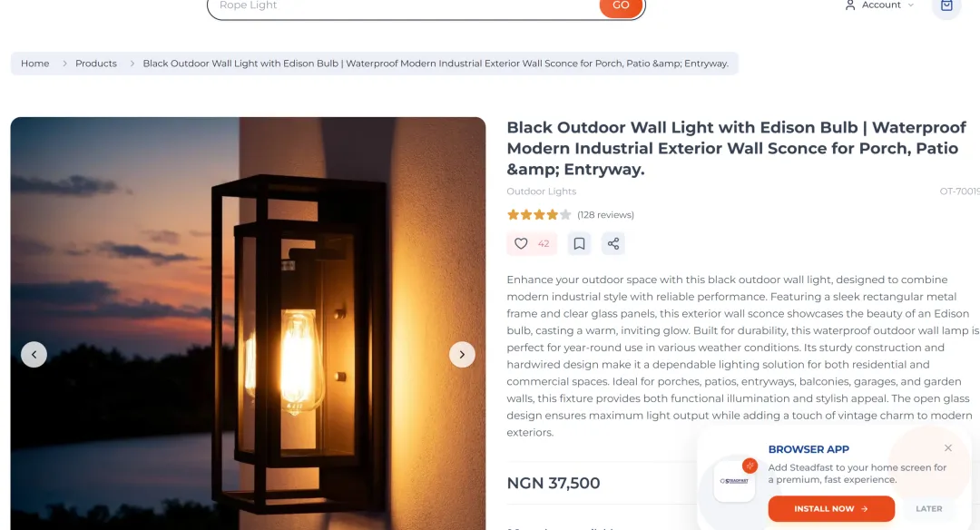Screen dimensions: 980x530
Task: Bookmark this wall light product
Action: point(579,244)
